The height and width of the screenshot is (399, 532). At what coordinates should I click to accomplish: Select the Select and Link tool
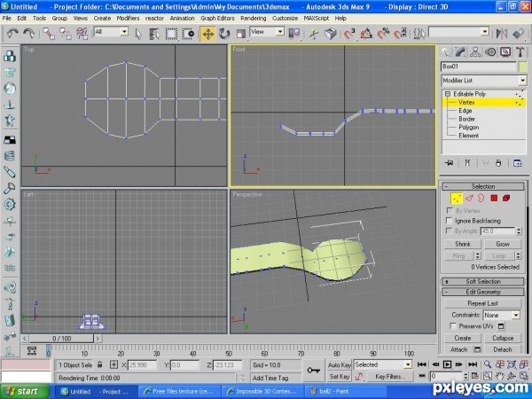tap(49, 34)
